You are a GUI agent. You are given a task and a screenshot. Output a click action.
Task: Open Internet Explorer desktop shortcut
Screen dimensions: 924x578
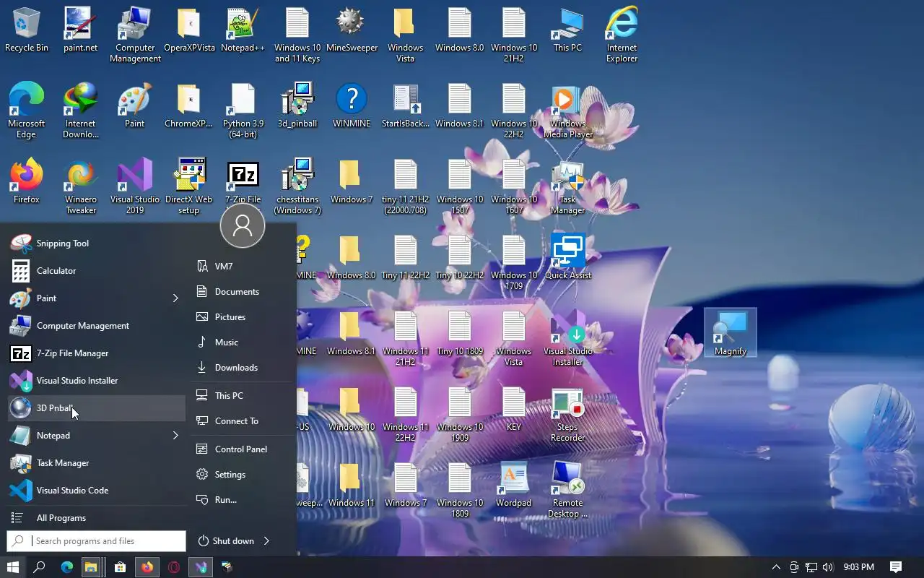pos(622,35)
